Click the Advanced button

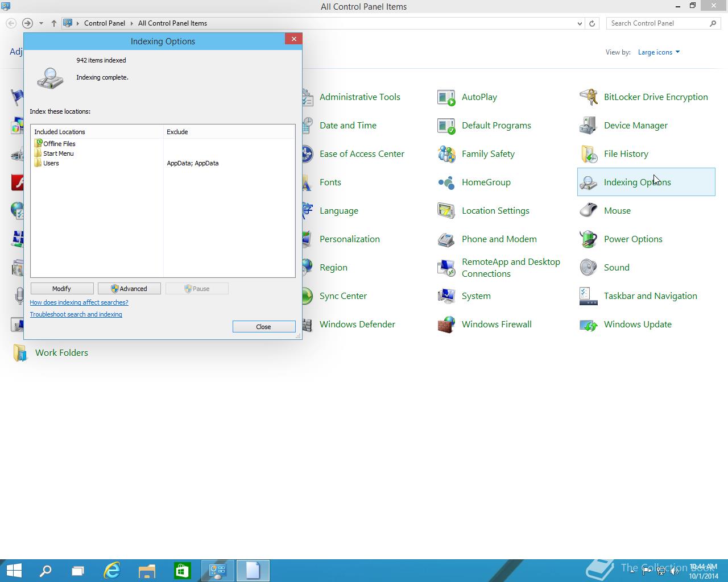point(129,289)
